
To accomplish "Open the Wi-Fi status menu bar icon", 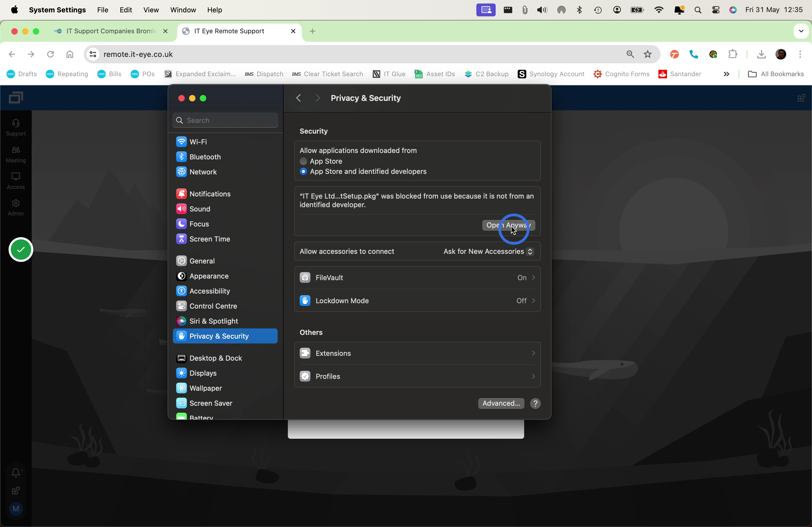I will pyautogui.click(x=659, y=10).
